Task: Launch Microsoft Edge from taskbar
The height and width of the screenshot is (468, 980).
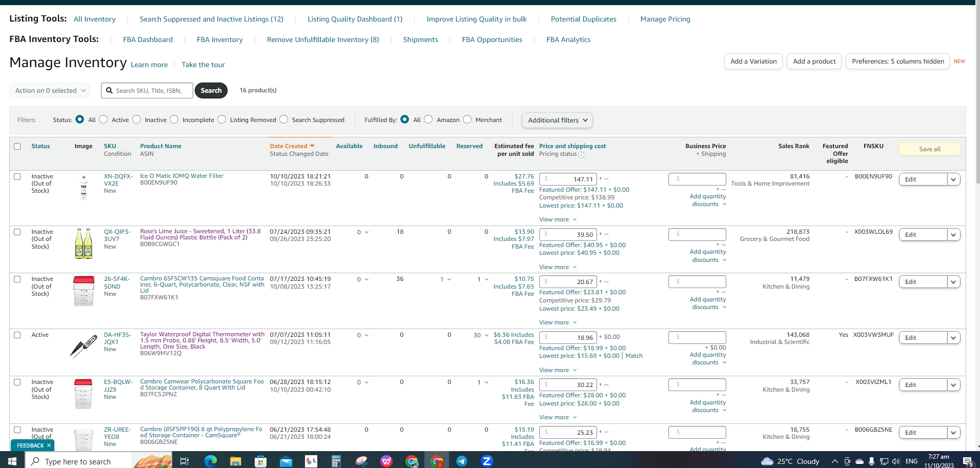Action: coord(210,461)
